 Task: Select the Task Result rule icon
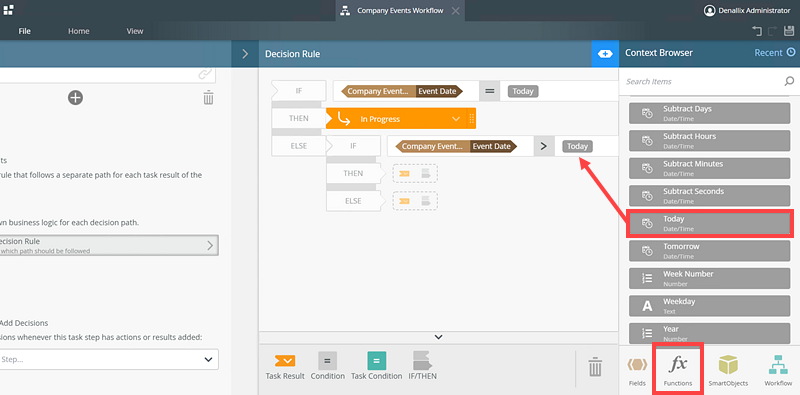pos(285,361)
